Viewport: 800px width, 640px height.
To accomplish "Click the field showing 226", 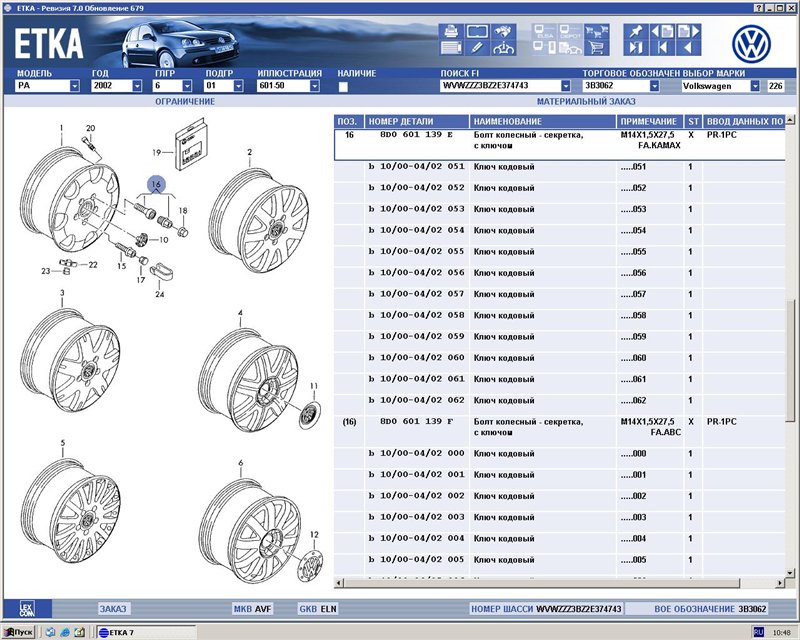I will (776, 86).
